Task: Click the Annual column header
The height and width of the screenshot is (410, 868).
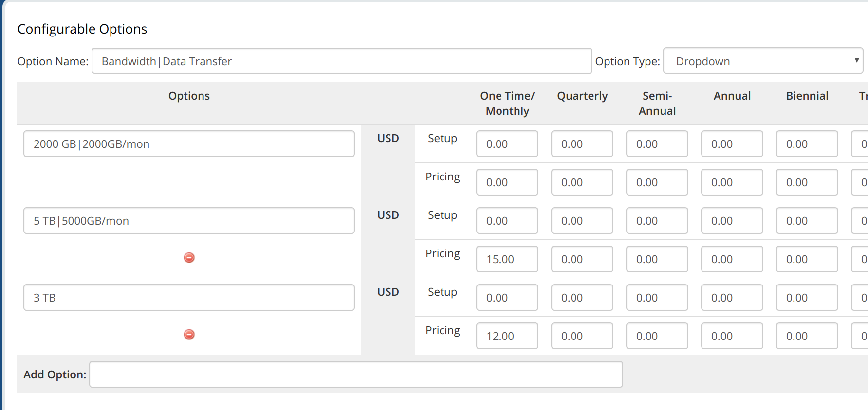Action: coord(732,96)
